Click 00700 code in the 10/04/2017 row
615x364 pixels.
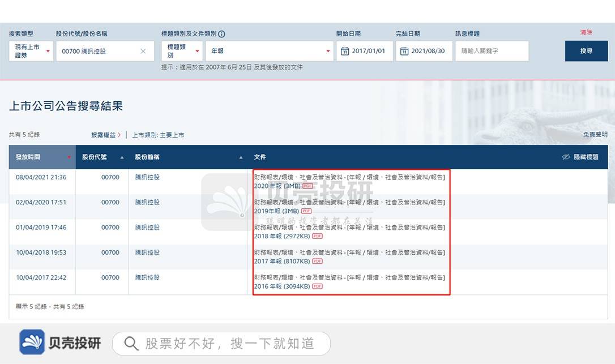click(110, 278)
